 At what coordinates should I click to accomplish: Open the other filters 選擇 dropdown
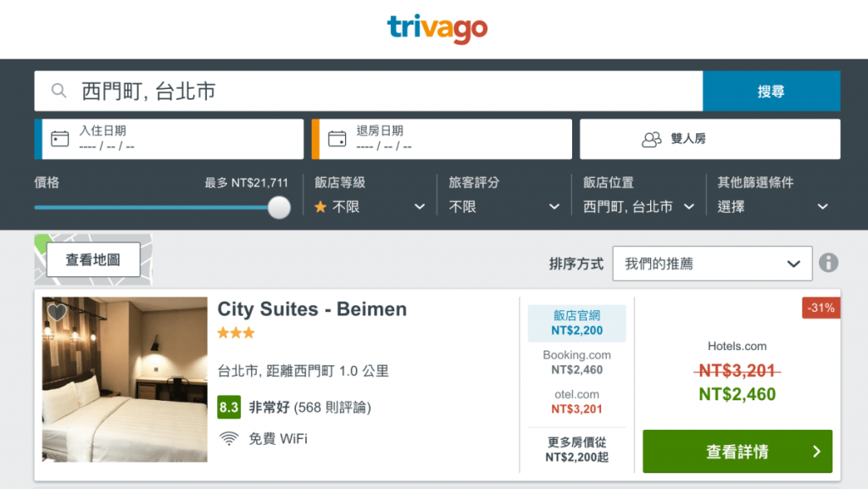click(772, 206)
